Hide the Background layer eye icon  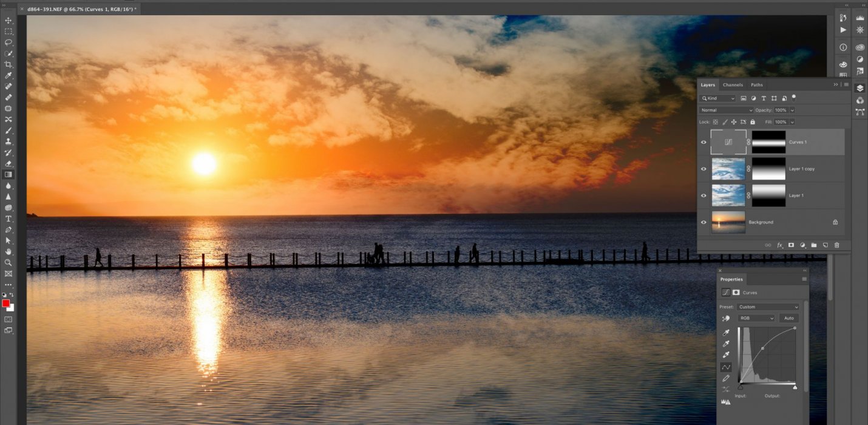pyautogui.click(x=704, y=222)
